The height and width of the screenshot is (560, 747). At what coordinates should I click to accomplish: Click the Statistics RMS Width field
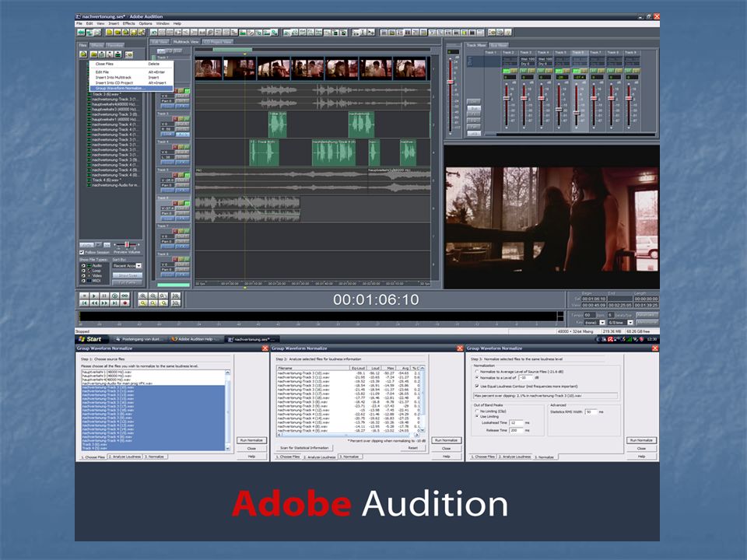pyautogui.click(x=591, y=412)
